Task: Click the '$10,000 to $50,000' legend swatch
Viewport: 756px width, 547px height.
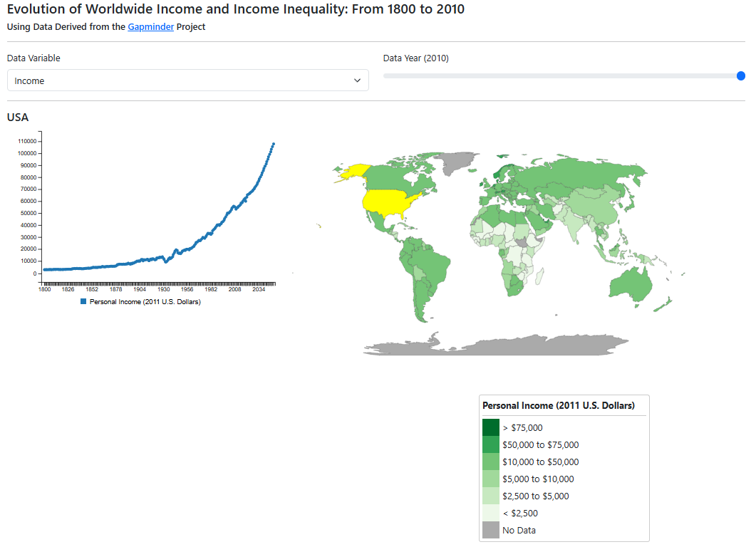Action: pyautogui.click(x=490, y=462)
